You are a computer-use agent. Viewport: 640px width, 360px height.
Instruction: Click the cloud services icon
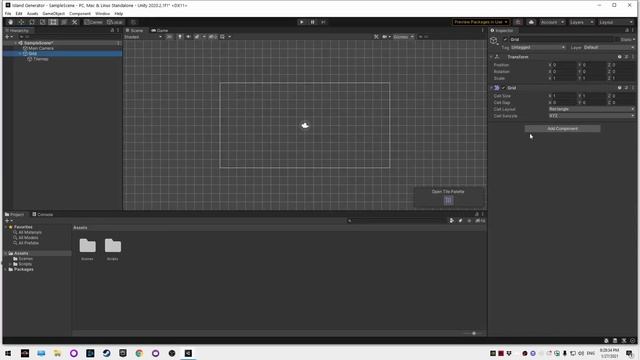point(531,22)
